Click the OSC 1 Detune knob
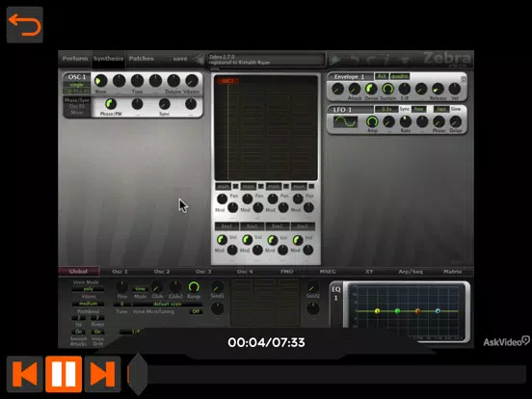 (x=173, y=81)
